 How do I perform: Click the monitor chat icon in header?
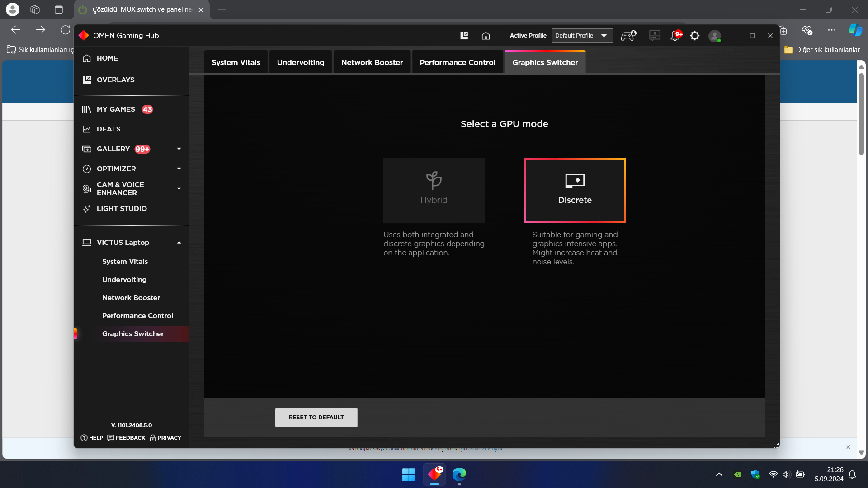coord(654,36)
